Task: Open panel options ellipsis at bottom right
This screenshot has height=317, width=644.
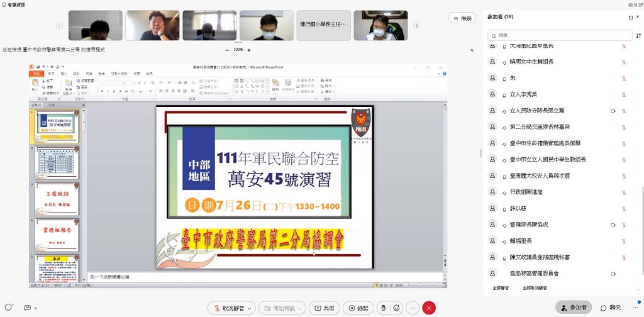Action: pos(635,308)
